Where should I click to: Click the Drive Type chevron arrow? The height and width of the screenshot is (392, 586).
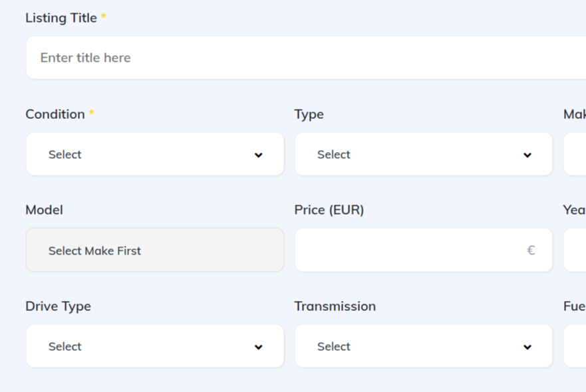point(259,347)
